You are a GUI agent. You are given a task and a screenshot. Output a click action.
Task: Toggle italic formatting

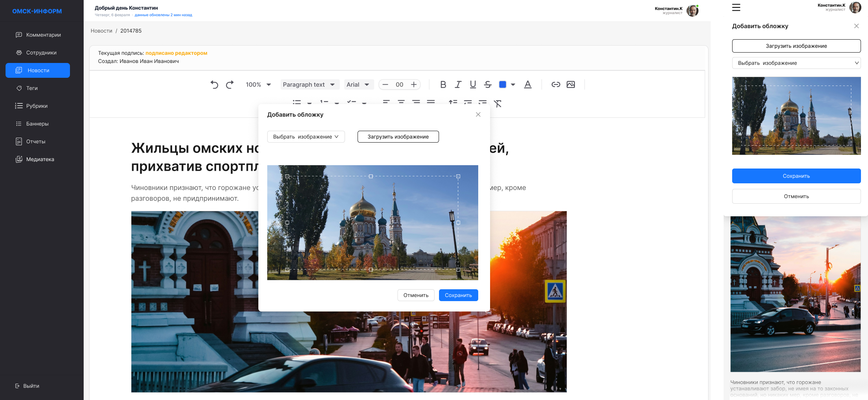[458, 84]
